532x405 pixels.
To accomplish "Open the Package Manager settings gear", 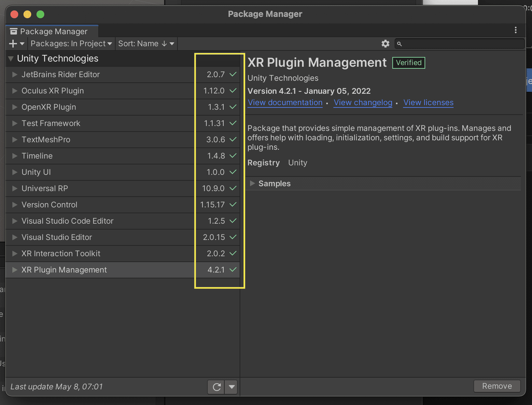I will pyautogui.click(x=385, y=44).
